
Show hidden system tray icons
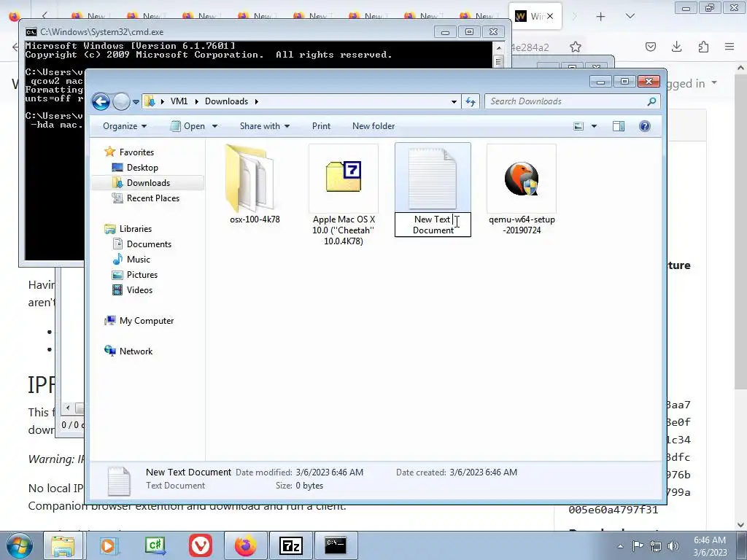click(620, 546)
